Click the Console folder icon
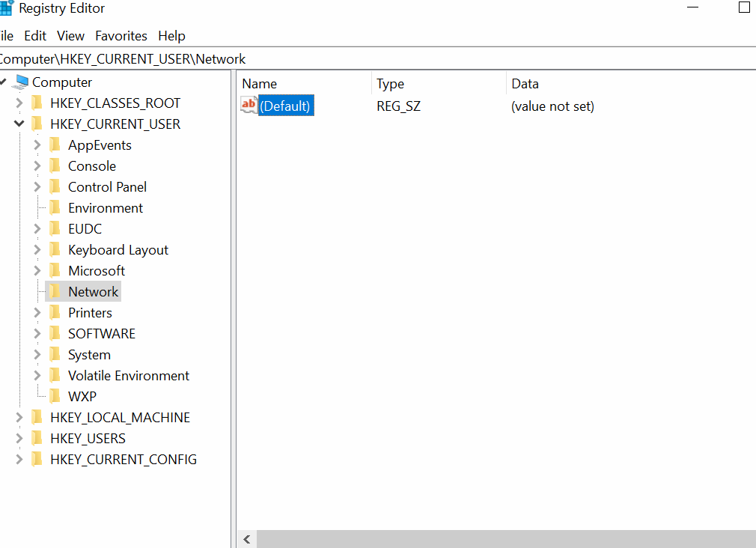 [x=55, y=166]
